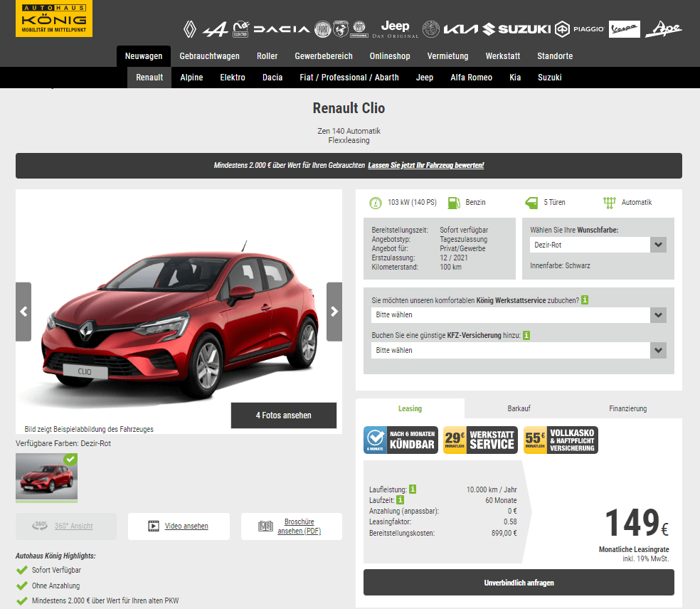Open the Alpine brand logo
Viewport: 700px width, 609px height.
click(x=215, y=29)
